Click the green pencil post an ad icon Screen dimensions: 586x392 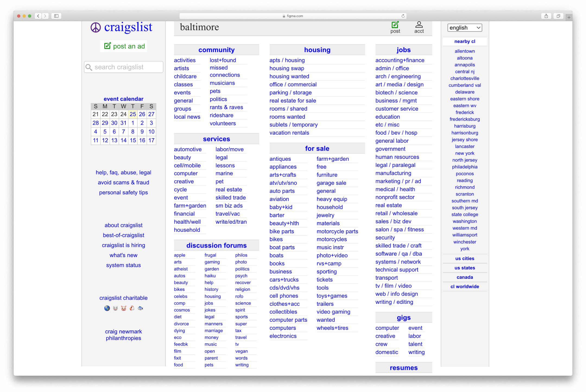pyautogui.click(x=107, y=46)
